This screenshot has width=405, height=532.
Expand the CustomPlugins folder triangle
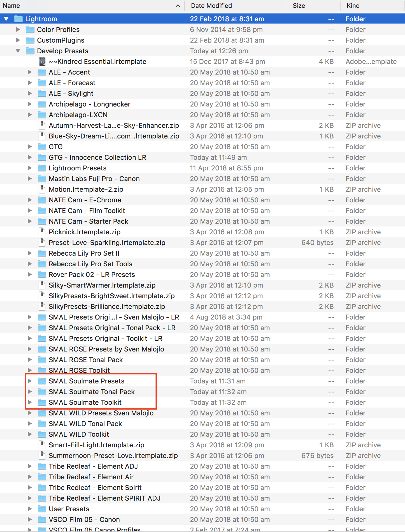click(18, 40)
